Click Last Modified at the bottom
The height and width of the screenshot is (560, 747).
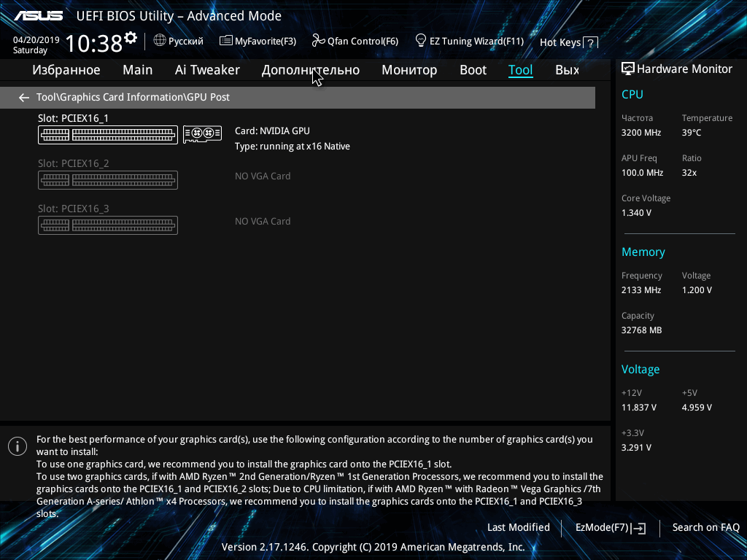tap(519, 528)
